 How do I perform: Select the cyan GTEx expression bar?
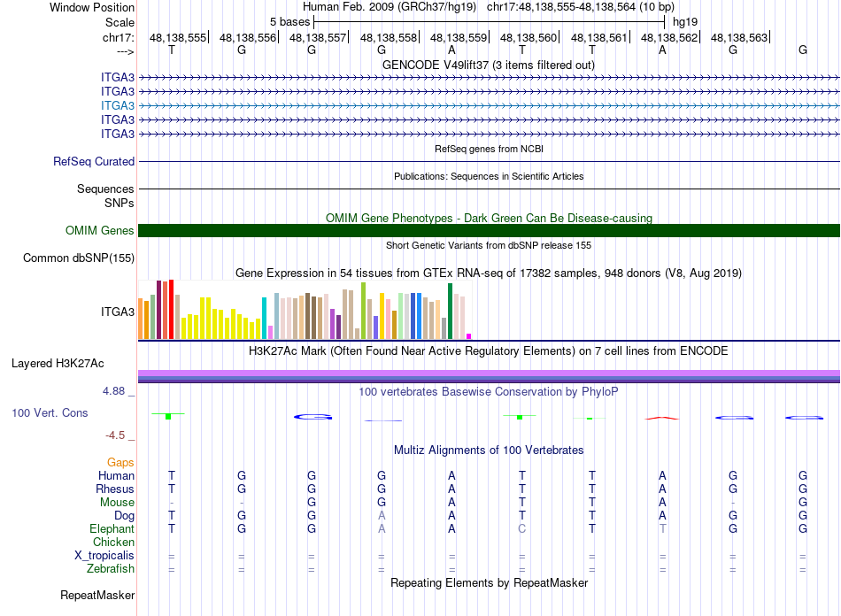click(x=264, y=318)
